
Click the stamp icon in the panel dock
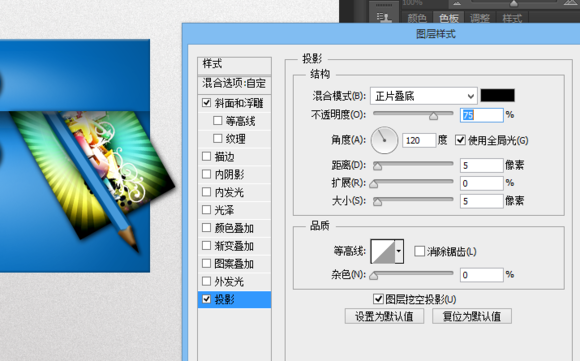[x=384, y=17]
